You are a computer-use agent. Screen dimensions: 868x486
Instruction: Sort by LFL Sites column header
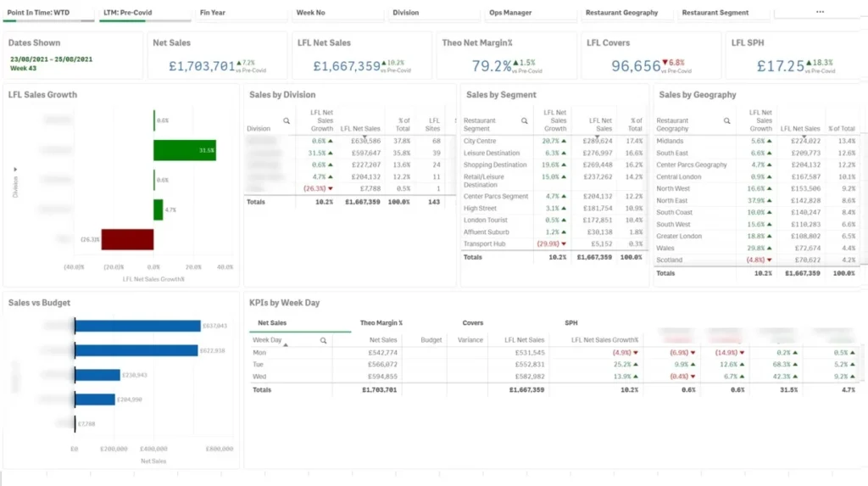[x=433, y=124]
